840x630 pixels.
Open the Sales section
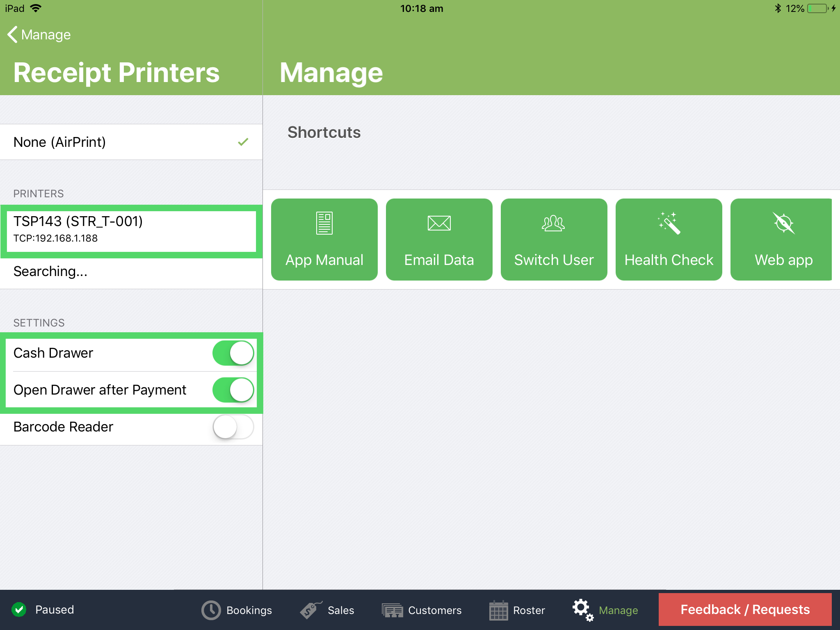coord(328,610)
